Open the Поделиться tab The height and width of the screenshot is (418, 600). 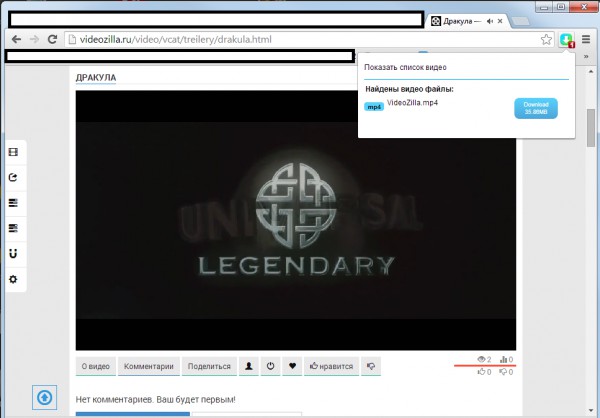click(x=209, y=366)
